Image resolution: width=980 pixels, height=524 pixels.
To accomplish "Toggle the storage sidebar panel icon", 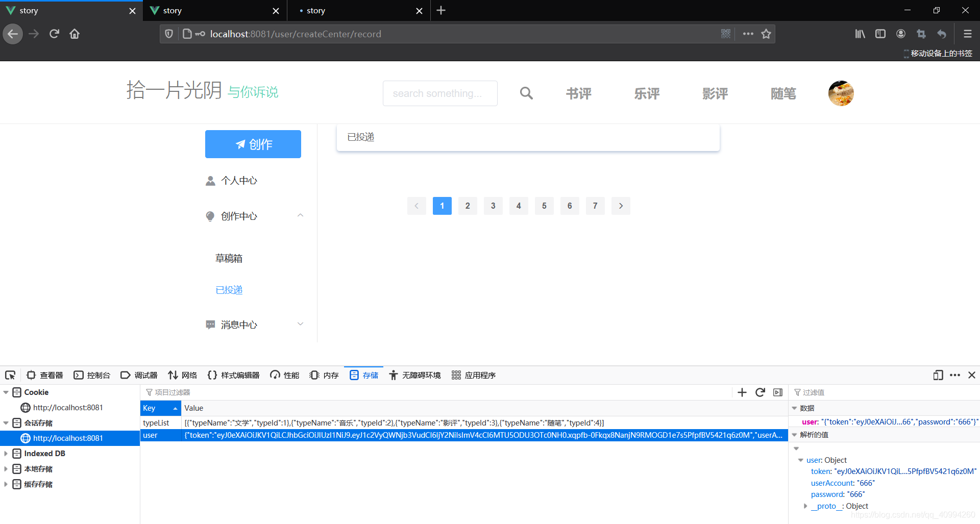I will click(x=778, y=392).
